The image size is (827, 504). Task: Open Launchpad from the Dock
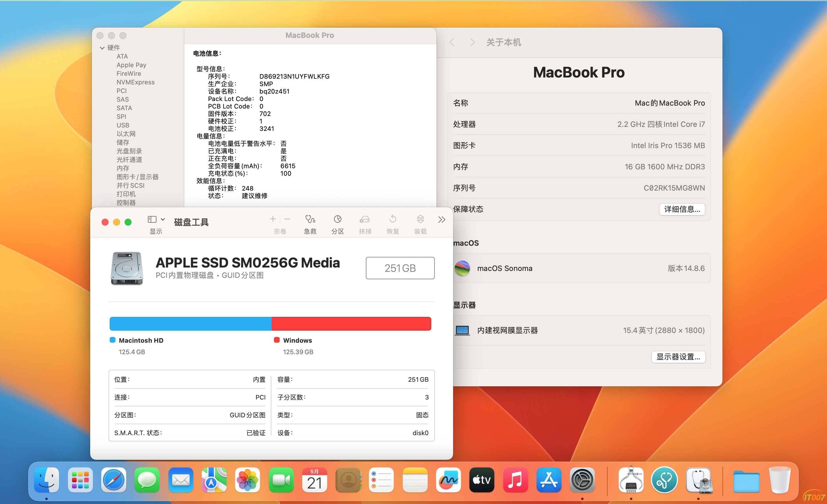click(x=80, y=480)
